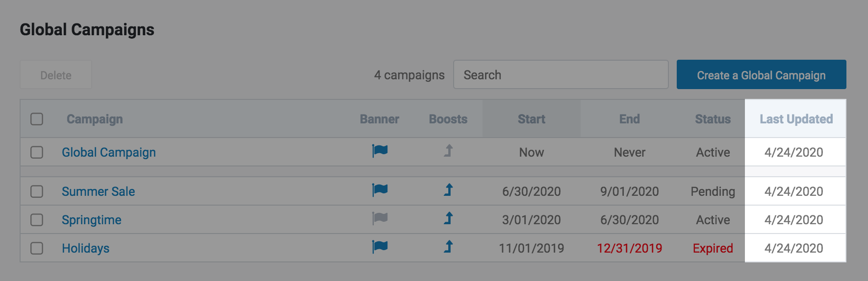Check the box next to Global Campaign
Image resolution: width=868 pixels, height=281 pixels.
coord(37,152)
